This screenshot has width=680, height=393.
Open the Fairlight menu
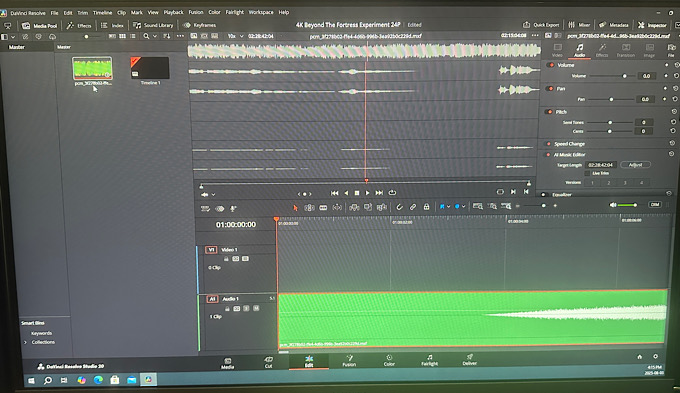click(235, 12)
